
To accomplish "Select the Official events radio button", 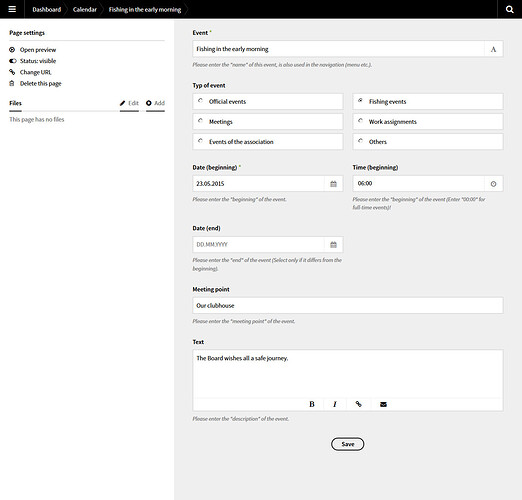I will (x=200, y=100).
